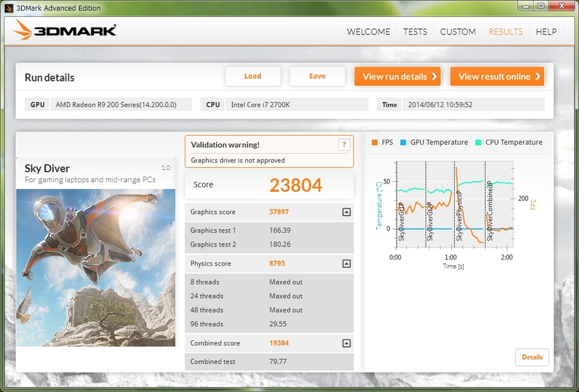Image resolution: width=579 pixels, height=392 pixels.
Task: Click View result online button
Action: click(x=497, y=76)
